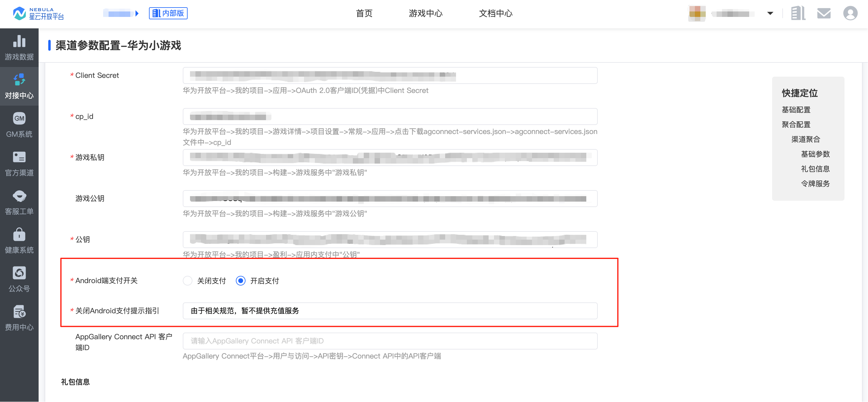Jump to 基础配置 in quick navigation
Image resolution: width=868 pixels, height=402 pixels.
pyautogui.click(x=796, y=110)
